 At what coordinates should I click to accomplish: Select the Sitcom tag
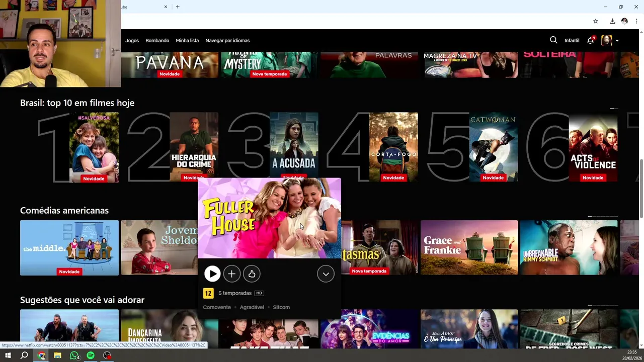coord(281,307)
